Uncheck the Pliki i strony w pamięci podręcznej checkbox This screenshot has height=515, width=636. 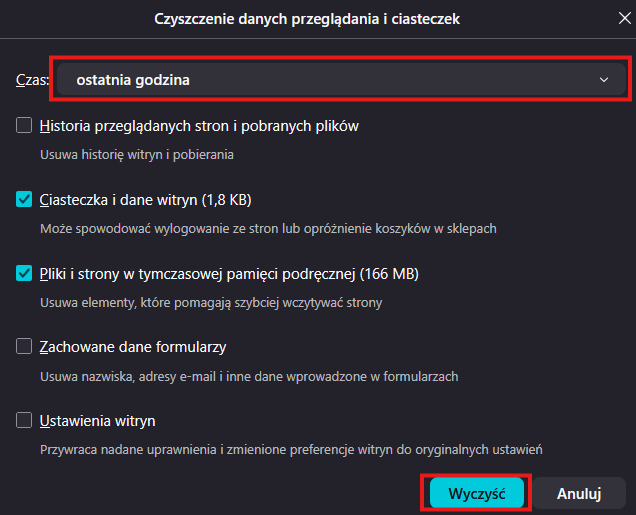[24, 273]
